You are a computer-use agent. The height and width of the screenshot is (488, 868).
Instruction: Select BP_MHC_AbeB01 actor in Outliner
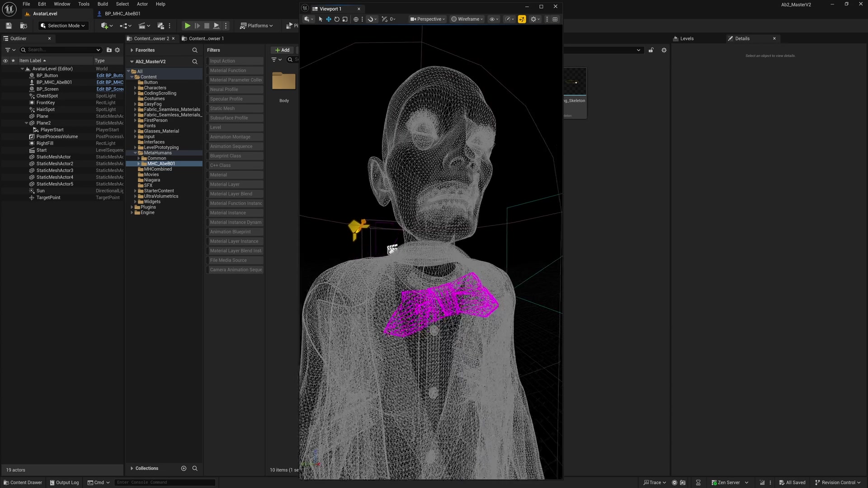coord(54,82)
